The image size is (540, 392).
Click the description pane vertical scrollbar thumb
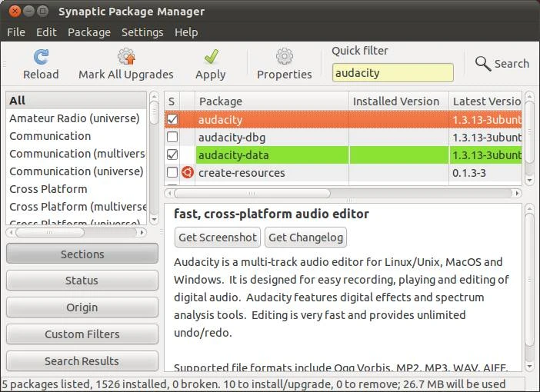(x=530, y=280)
